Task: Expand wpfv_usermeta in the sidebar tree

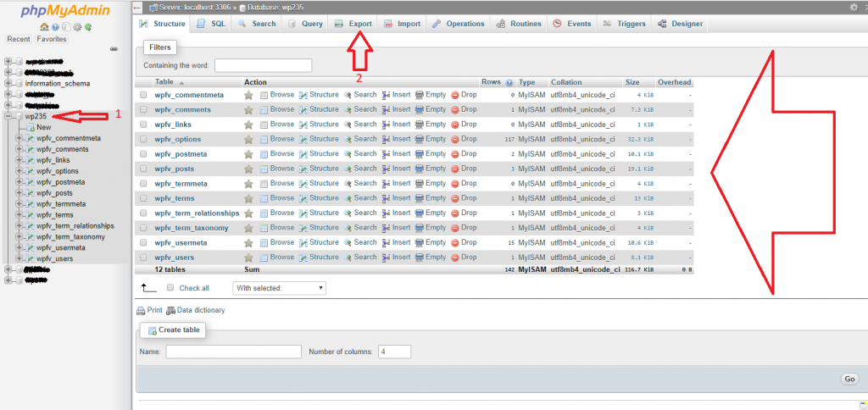Action: point(19,247)
